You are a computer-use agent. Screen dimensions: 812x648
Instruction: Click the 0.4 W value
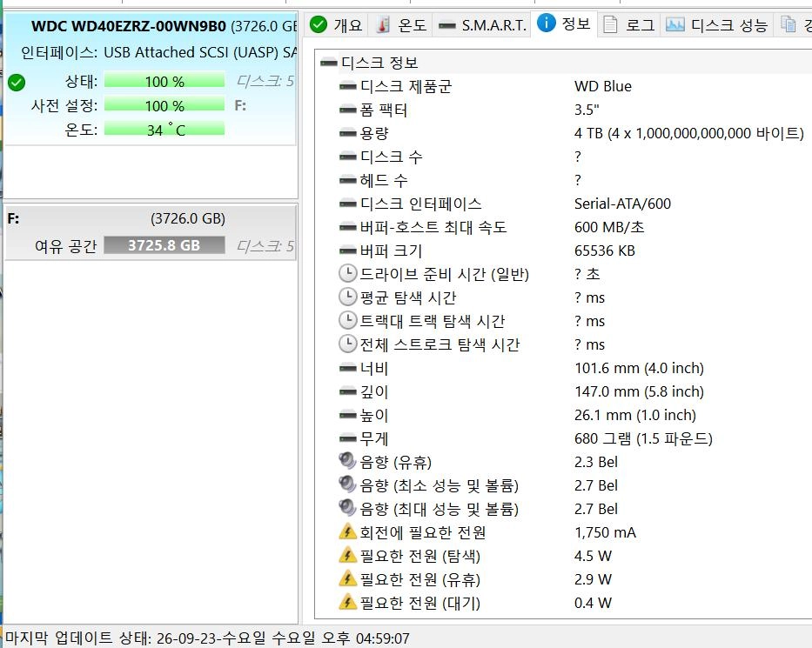point(593,603)
